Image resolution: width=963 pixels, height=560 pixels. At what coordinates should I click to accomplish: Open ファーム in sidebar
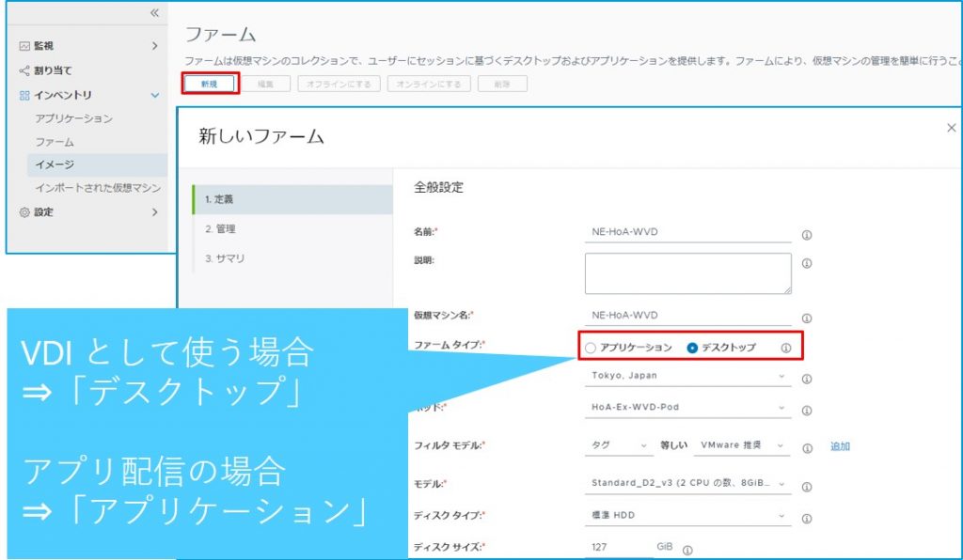pos(55,142)
